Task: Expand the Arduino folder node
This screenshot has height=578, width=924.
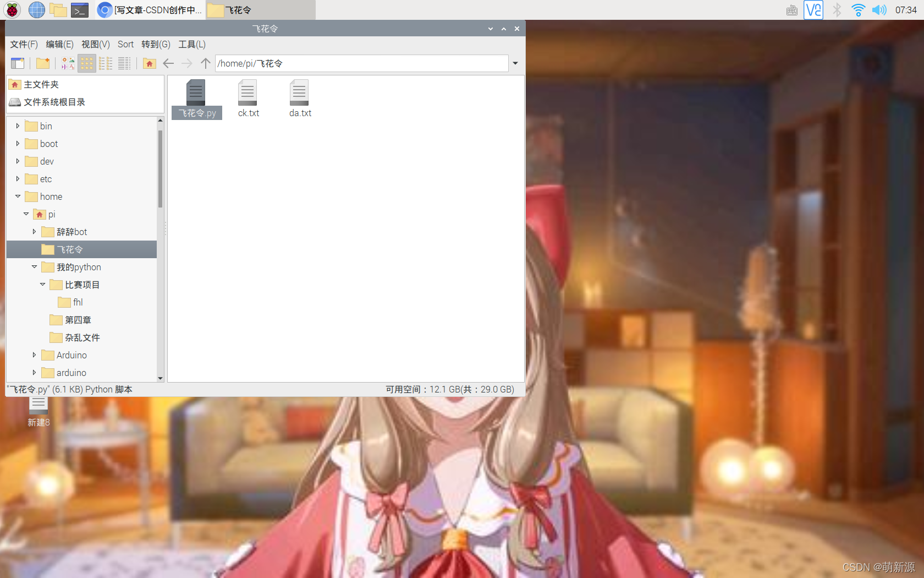Action: click(x=34, y=355)
